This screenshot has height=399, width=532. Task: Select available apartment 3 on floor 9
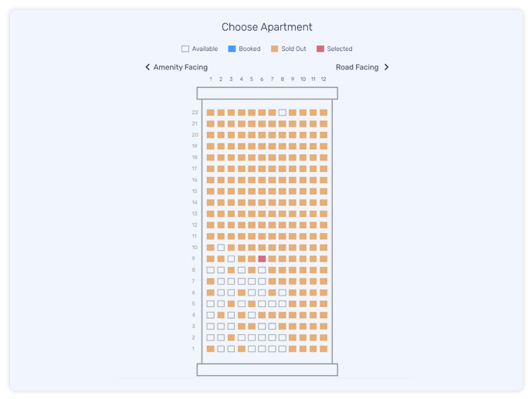pos(231,259)
